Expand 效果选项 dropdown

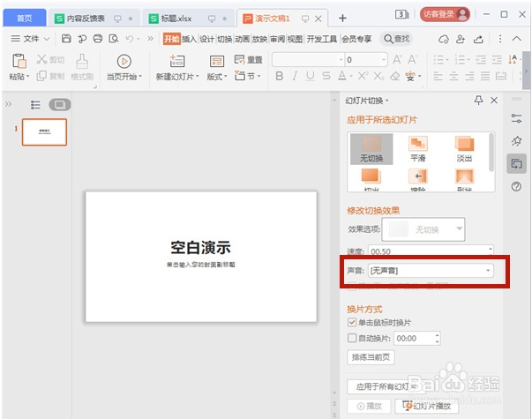(423, 229)
